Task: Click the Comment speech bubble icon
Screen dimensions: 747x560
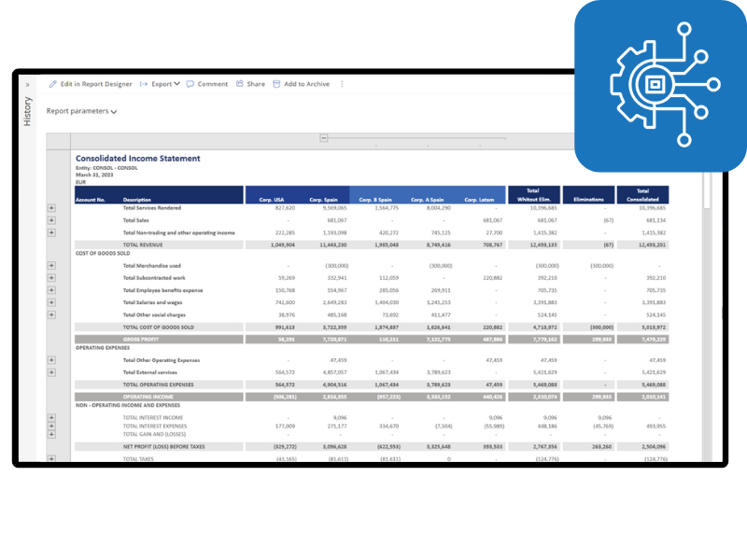Action: 190,84
